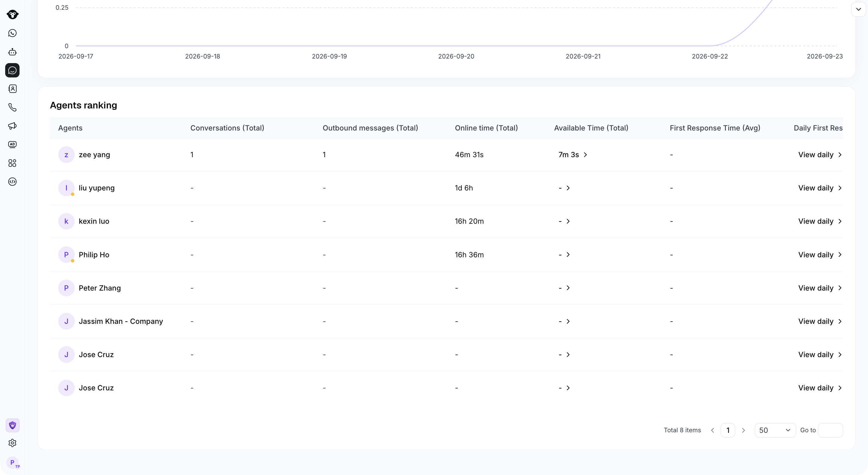
Task: Open the WhatsApp sidebar icon
Action: coord(12,33)
